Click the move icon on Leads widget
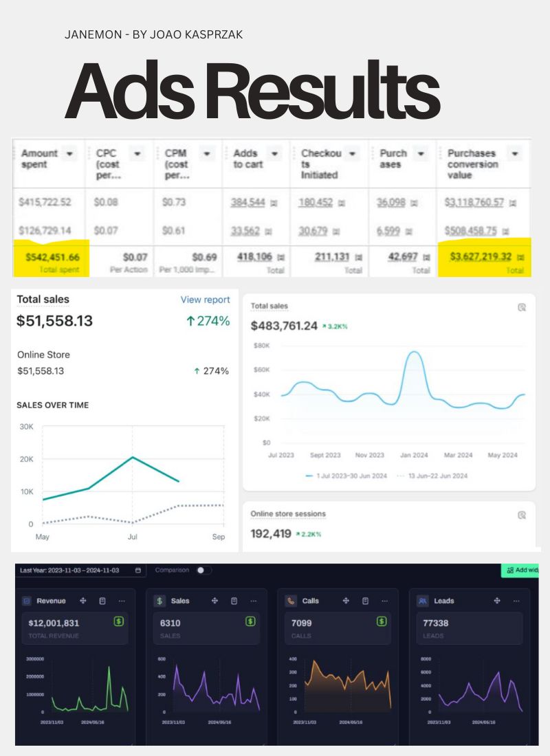This screenshot has width=550, height=756. click(x=497, y=601)
